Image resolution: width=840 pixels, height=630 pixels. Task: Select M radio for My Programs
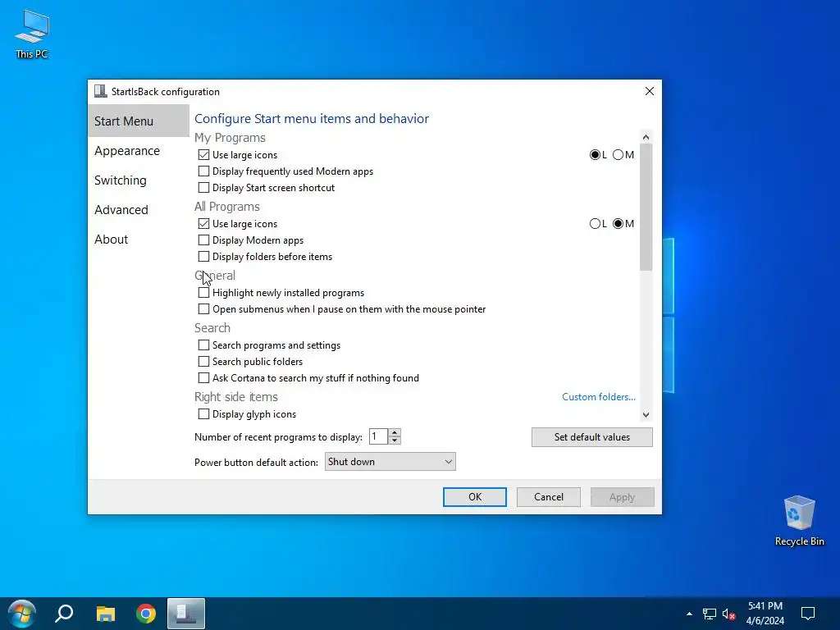(x=619, y=155)
